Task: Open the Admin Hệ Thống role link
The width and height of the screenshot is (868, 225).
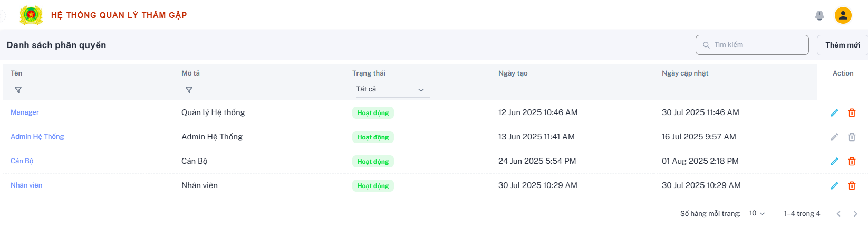Action: pyautogui.click(x=37, y=137)
